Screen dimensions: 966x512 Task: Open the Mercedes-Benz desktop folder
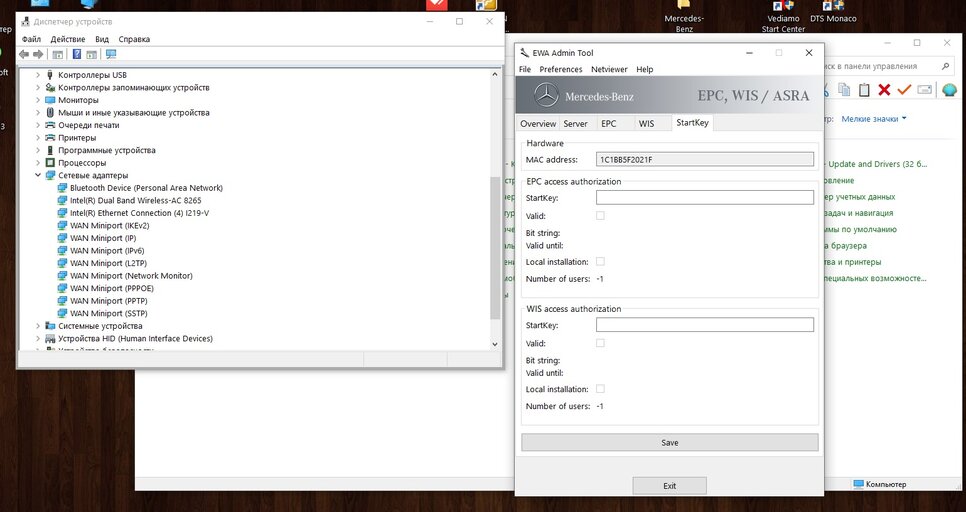(x=684, y=16)
